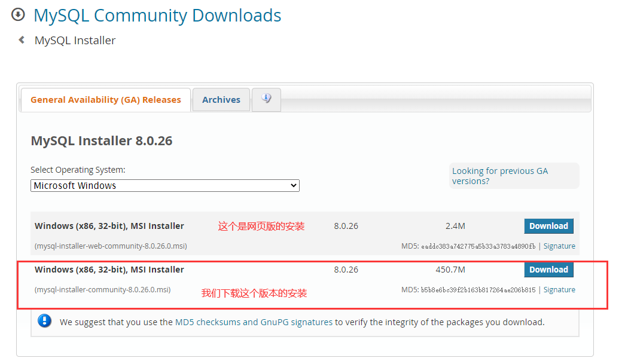628x364 pixels.
Task: Click Download for the 2.4M web installer
Action: [x=548, y=226]
